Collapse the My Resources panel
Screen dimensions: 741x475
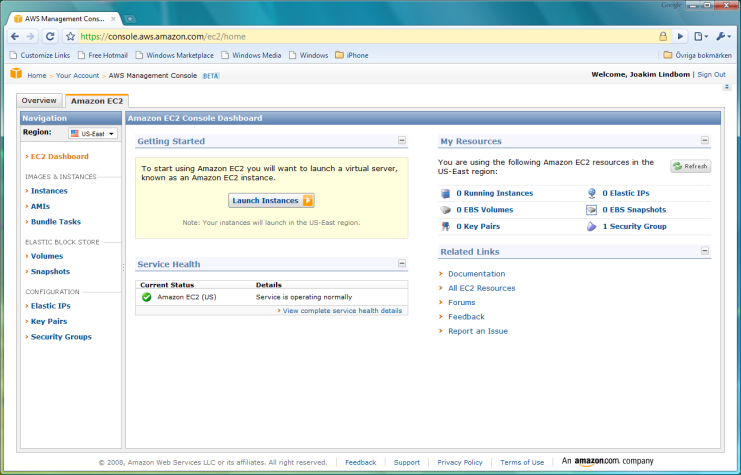coord(705,140)
